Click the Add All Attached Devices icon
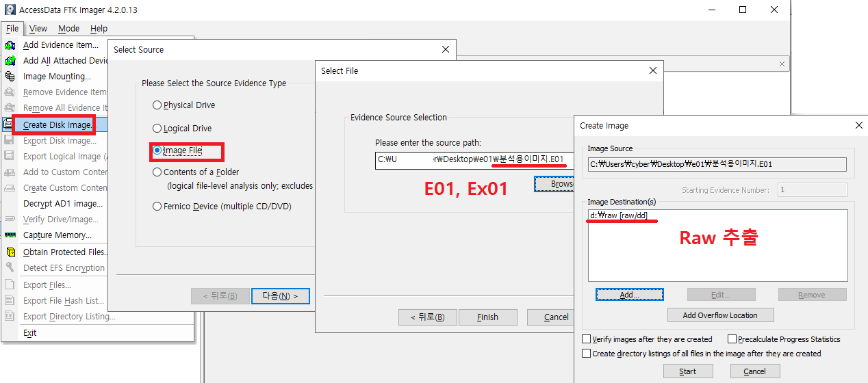Image resolution: width=868 pixels, height=383 pixels. pos(10,61)
